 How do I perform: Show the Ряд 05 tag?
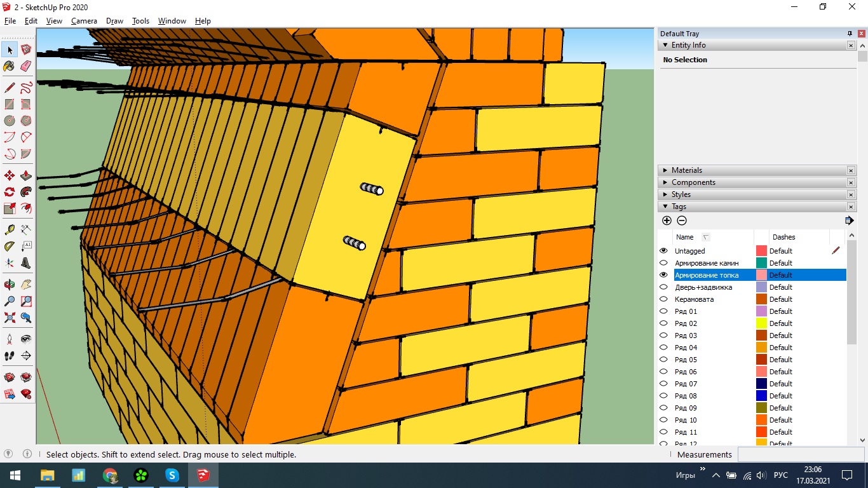coord(664,360)
